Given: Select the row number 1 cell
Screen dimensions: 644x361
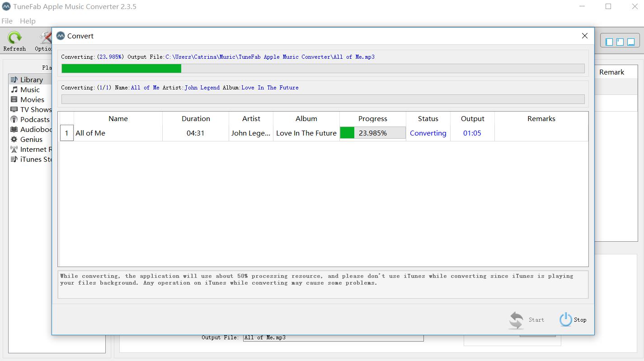Looking at the screenshot, I should pos(66,133).
